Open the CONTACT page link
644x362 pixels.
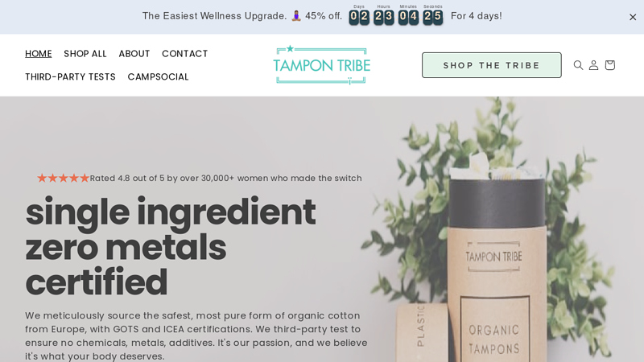tap(185, 54)
